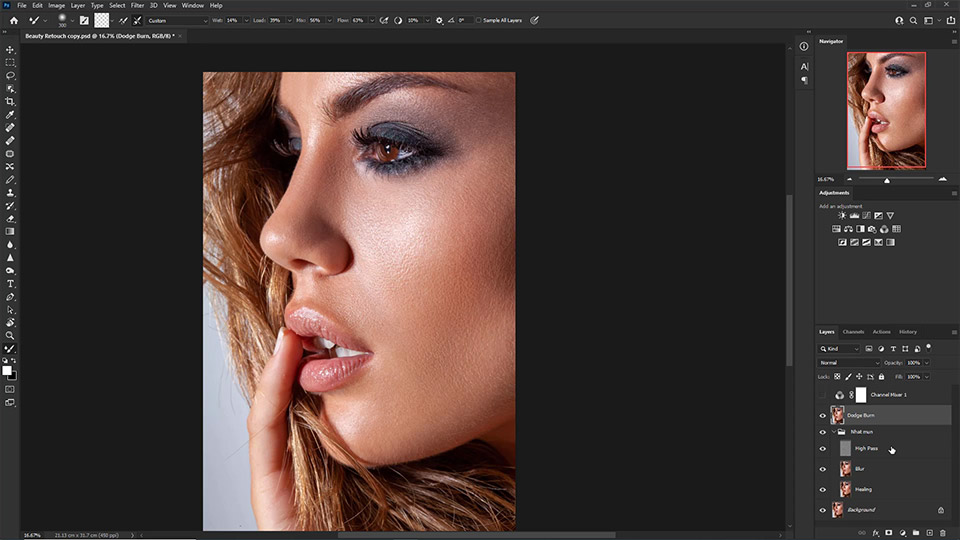Open the Filter menu
The image size is (960, 540).
click(137, 5)
